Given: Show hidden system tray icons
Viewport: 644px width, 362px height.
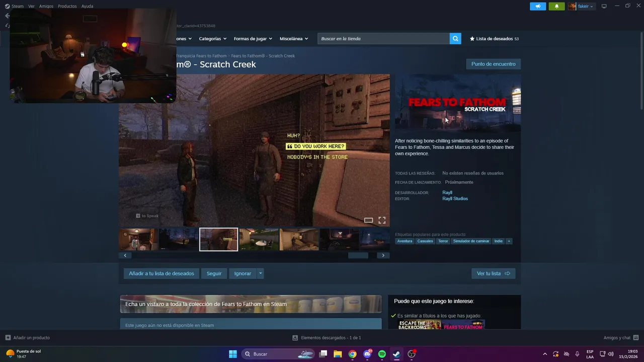Looking at the screenshot, I should (x=545, y=354).
